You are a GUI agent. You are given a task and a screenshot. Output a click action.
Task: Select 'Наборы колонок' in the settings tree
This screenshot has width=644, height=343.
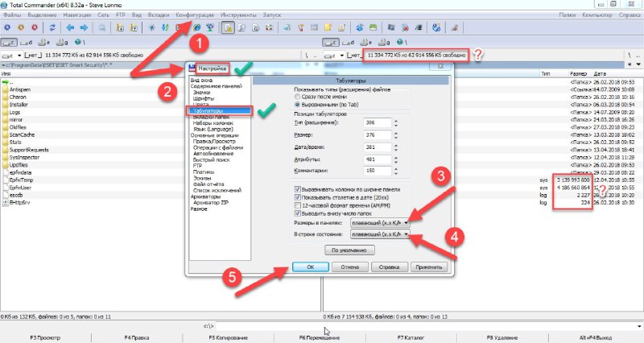(x=213, y=123)
